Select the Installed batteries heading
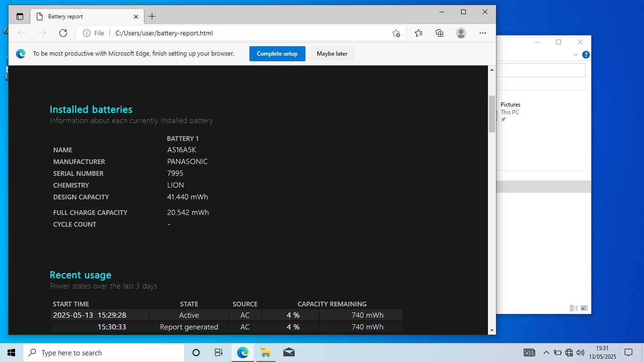The image size is (644, 362). tap(91, 109)
